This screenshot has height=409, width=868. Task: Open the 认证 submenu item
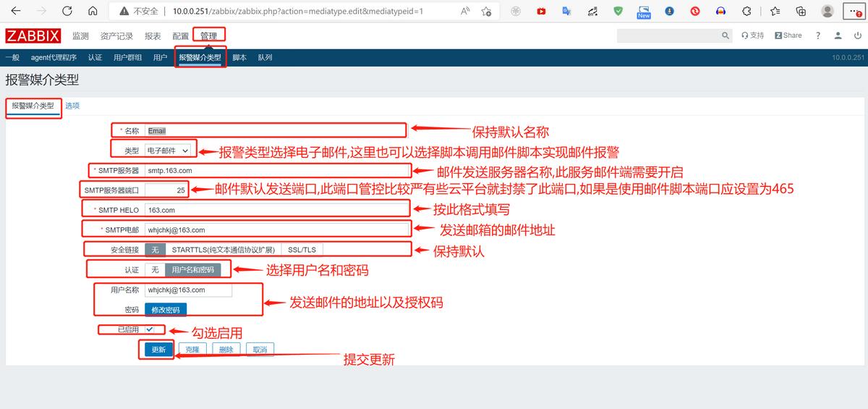[95, 58]
